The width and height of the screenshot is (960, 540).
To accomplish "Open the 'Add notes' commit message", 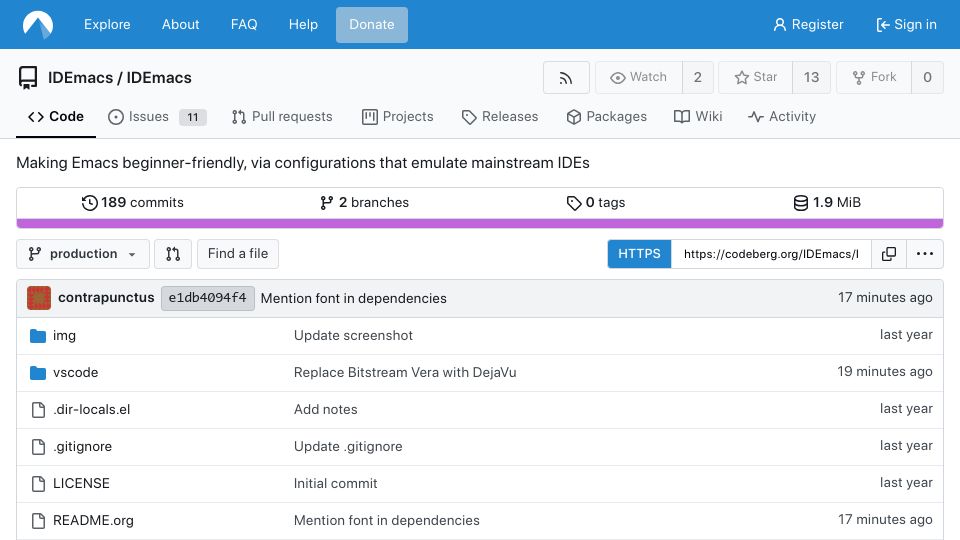I will tap(326, 410).
